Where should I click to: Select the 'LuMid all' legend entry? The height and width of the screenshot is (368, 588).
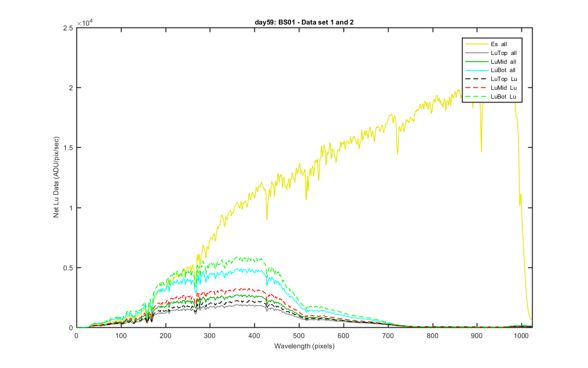[492, 61]
